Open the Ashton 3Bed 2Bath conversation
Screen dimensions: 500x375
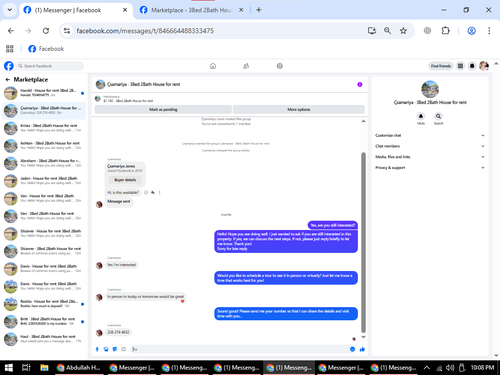[44, 146]
